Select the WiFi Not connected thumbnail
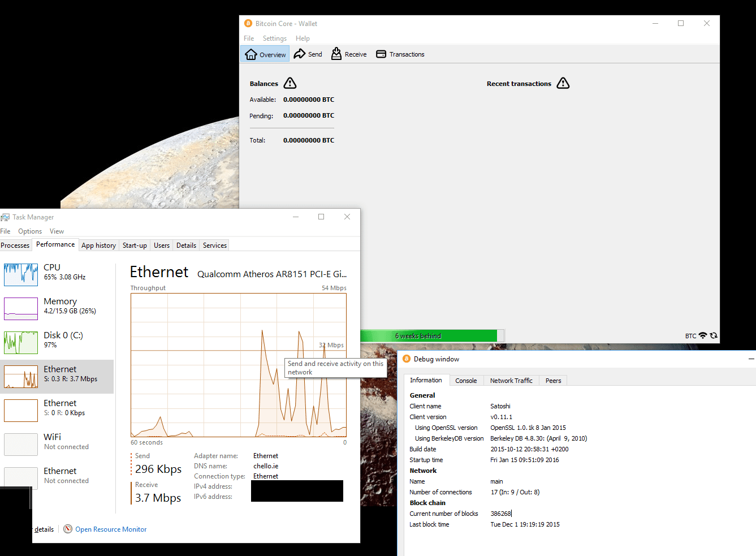756x556 pixels. pos(21,445)
